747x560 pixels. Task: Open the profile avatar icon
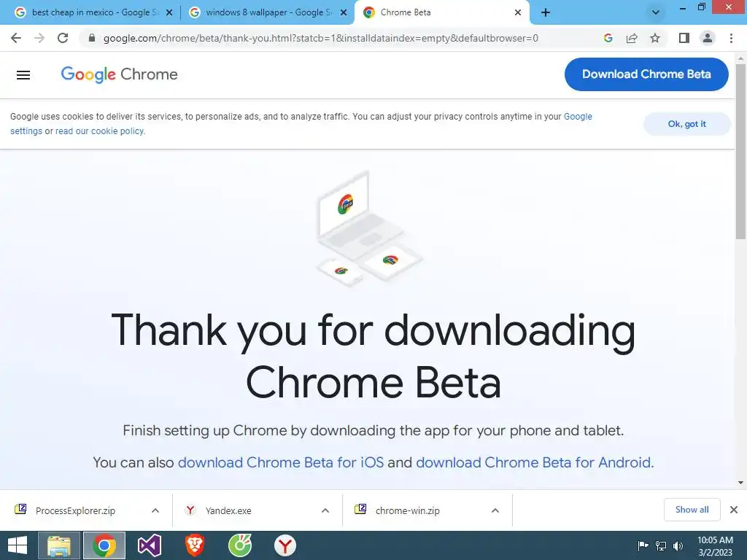coord(708,38)
